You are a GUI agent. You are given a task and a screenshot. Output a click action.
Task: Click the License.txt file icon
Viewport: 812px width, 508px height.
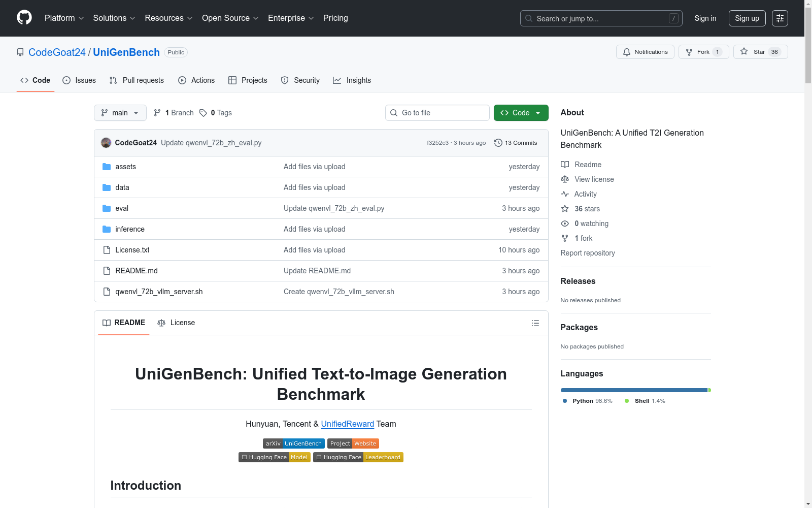click(x=107, y=250)
